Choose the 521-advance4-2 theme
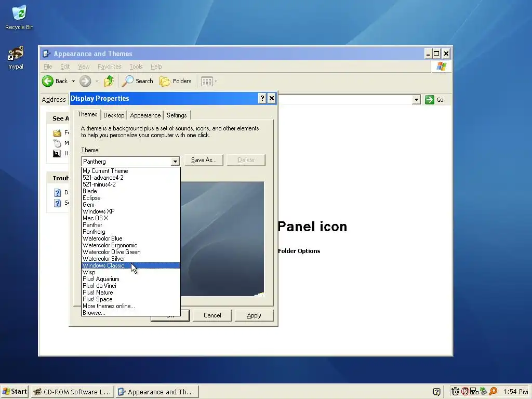Image resolution: width=532 pixels, height=399 pixels. [x=131, y=178]
